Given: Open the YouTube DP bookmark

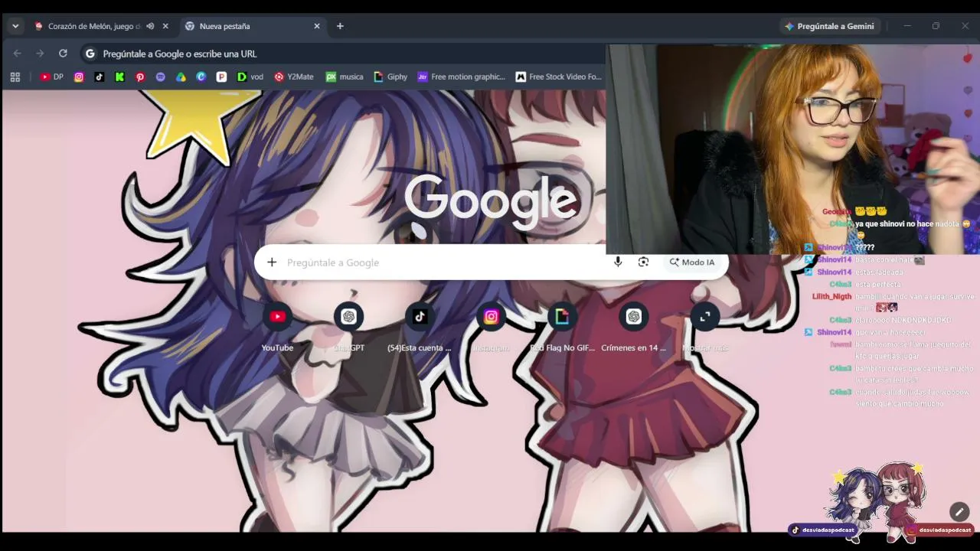Looking at the screenshot, I should coord(52,77).
